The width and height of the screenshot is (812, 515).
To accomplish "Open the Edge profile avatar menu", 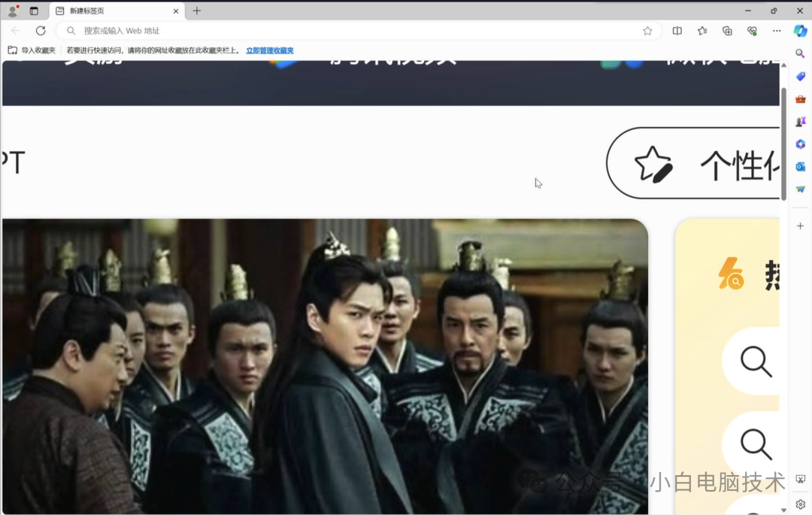I will click(x=13, y=11).
